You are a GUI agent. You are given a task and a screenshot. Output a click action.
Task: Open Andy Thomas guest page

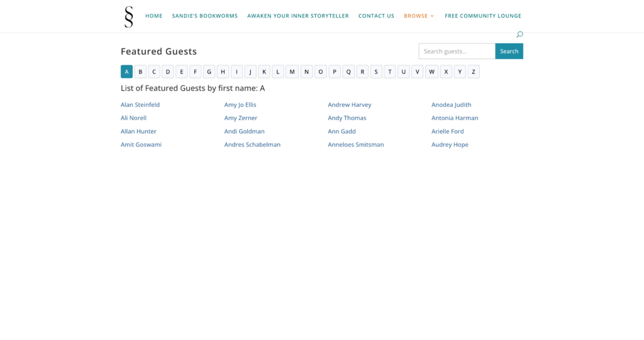click(347, 118)
